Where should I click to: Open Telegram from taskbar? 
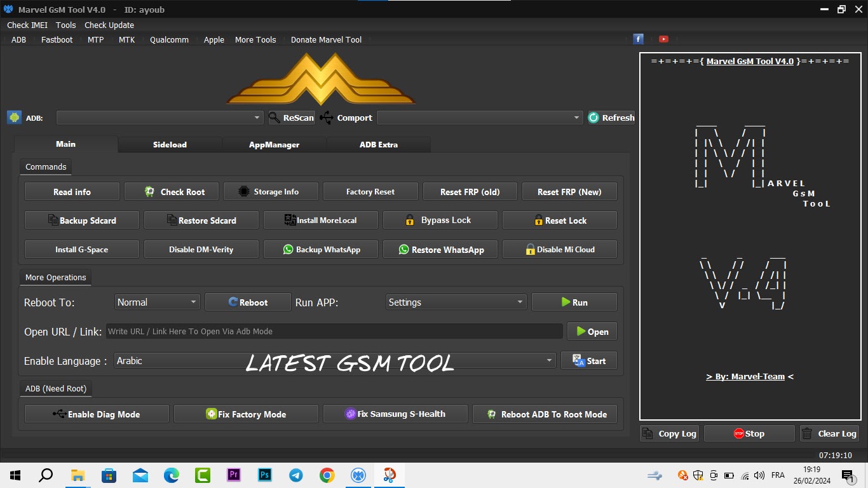coord(296,475)
